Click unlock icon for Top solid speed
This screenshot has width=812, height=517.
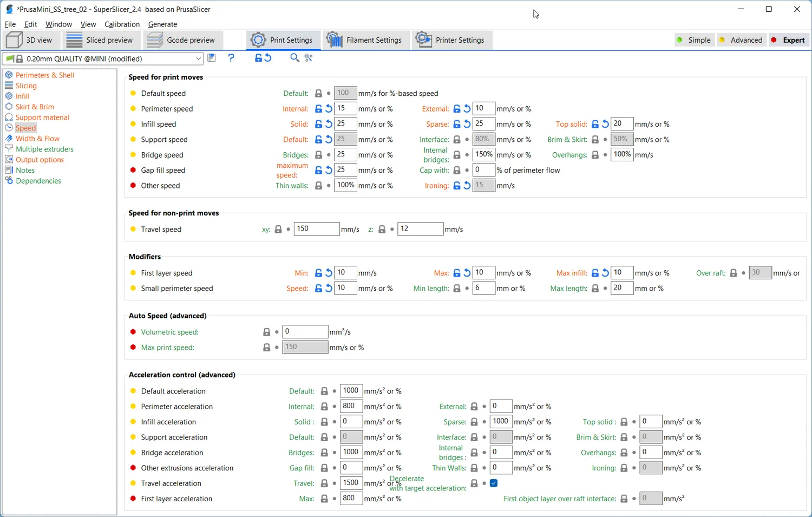point(595,124)
